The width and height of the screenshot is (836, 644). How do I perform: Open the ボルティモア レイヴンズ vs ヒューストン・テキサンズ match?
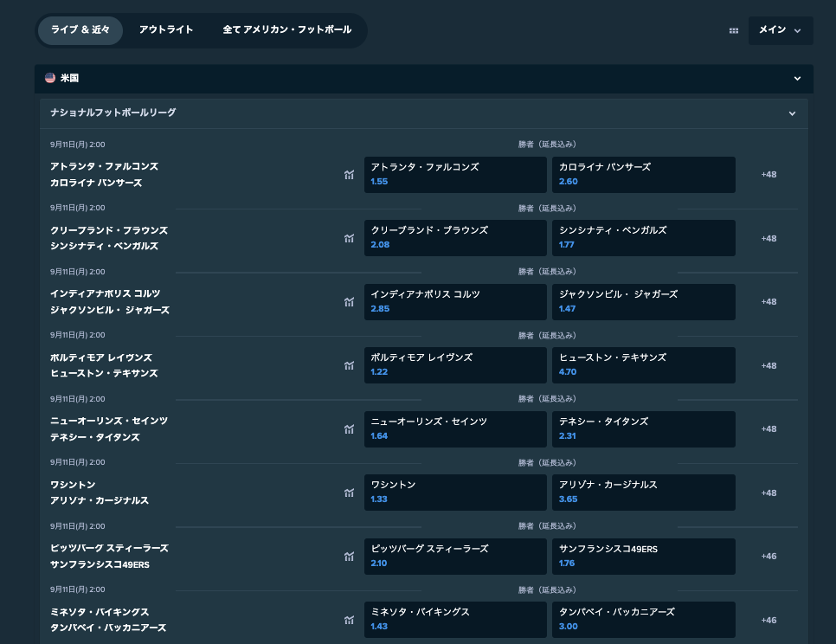[x=105, y=365]
